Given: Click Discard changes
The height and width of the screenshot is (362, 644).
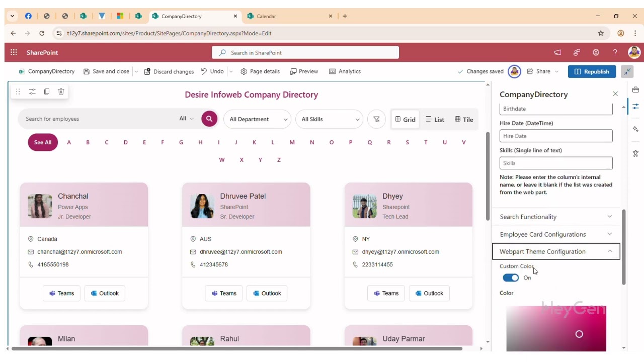Looking at the screenshot, I should [x=169, y=71].
